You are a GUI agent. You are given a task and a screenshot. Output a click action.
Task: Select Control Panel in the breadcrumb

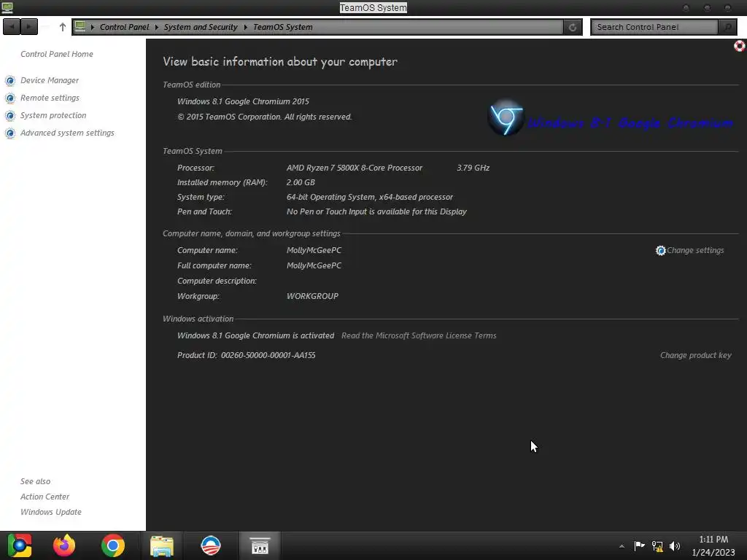124,27
